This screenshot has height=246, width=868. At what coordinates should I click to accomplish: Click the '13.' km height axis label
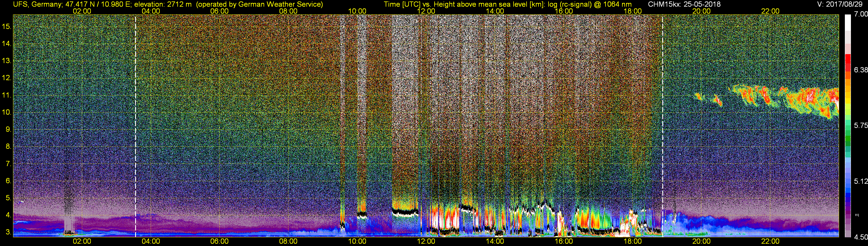tap(7, 61)
